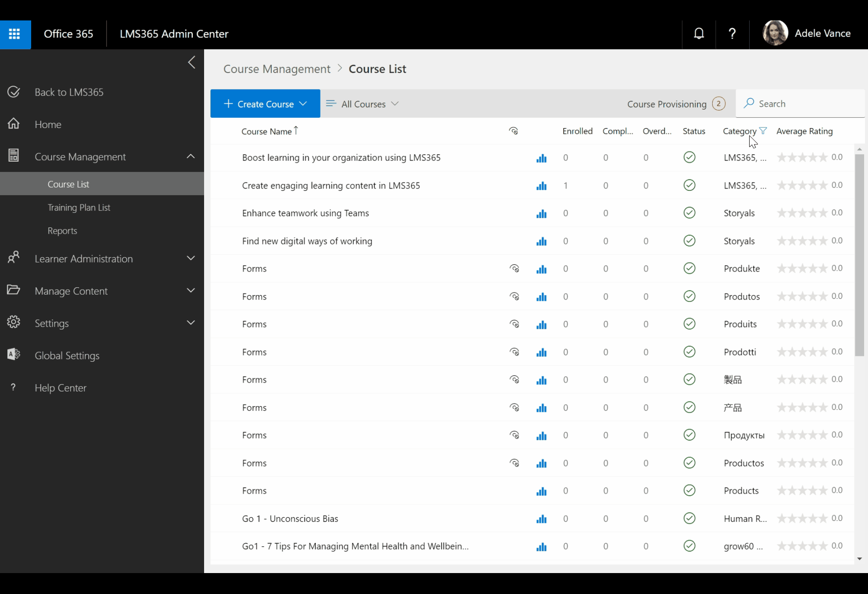Open Help Center in sidebar

click(60, 388)
